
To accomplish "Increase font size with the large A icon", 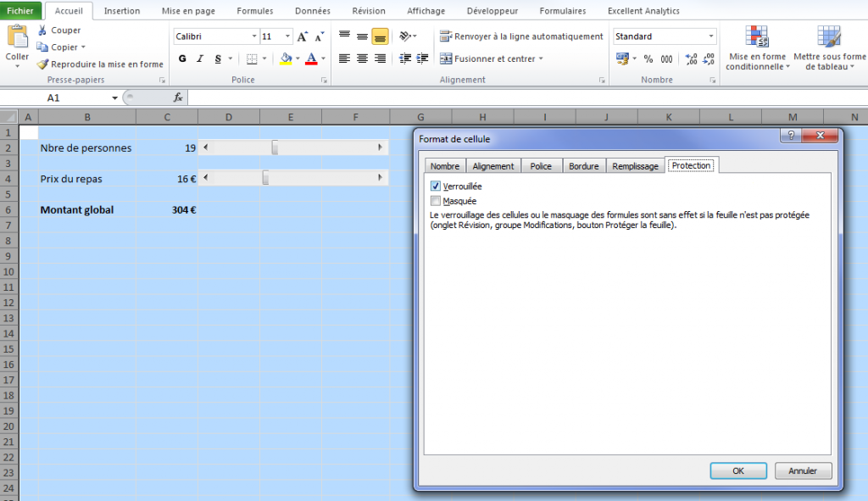I will click(x=303, y=36).
